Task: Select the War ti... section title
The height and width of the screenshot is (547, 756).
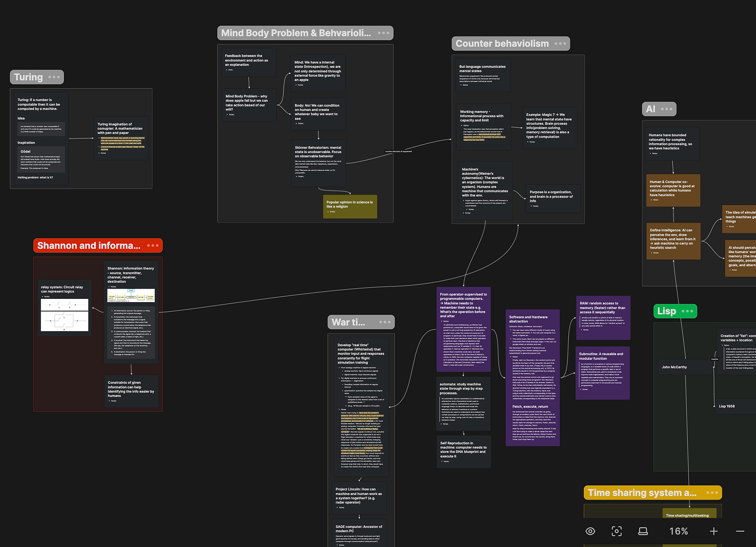Action: (348, 322)
